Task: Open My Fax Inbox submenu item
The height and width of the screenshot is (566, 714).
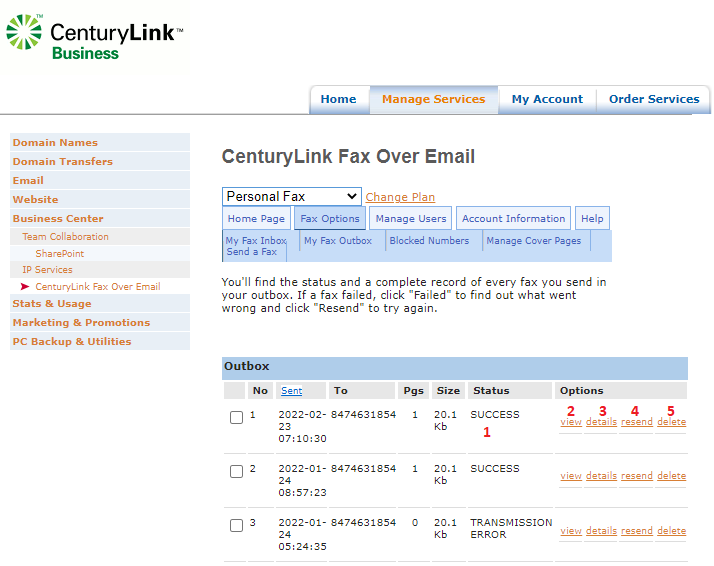Action: coord(256,241)
